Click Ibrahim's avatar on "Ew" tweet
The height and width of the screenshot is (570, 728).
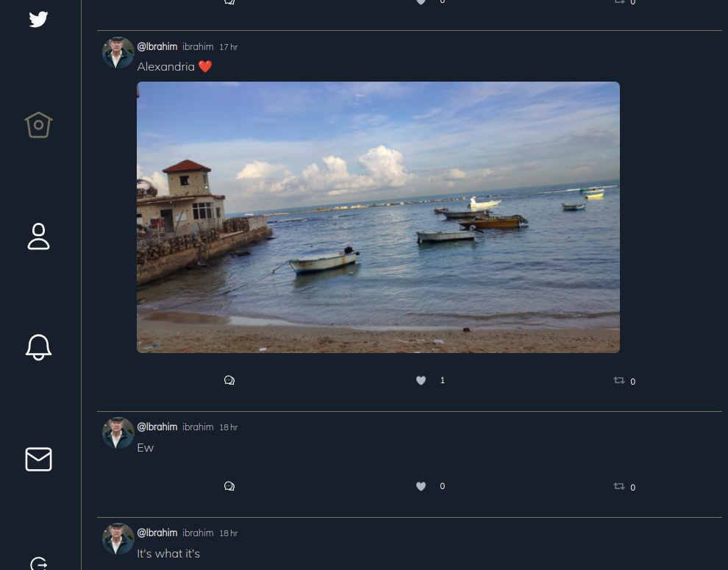[x=118, y=433]
